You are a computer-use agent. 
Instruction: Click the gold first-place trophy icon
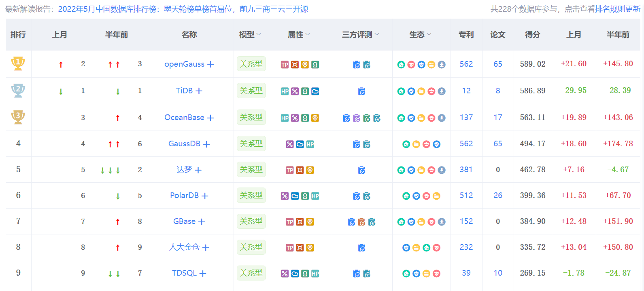[18, 63]
